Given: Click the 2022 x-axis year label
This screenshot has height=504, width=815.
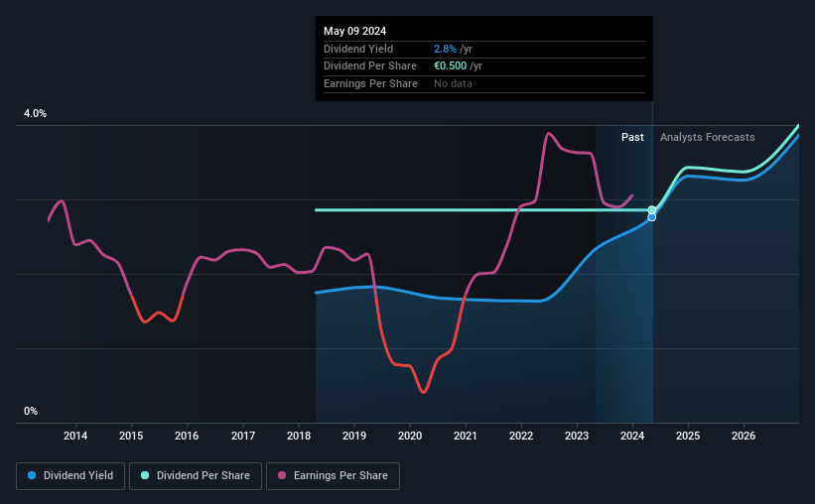Looking at the screenshot, I should coord(521,436).
